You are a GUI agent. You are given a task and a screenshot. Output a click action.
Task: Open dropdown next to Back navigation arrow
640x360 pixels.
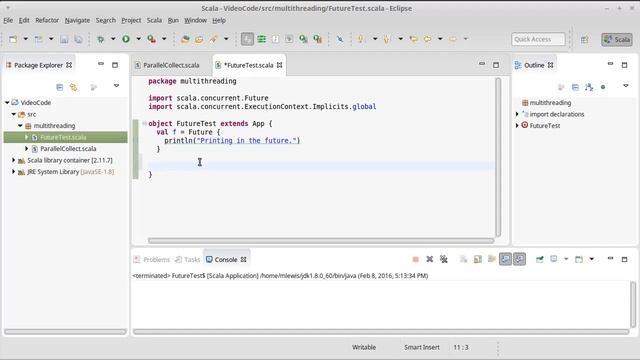click(440, 39)
